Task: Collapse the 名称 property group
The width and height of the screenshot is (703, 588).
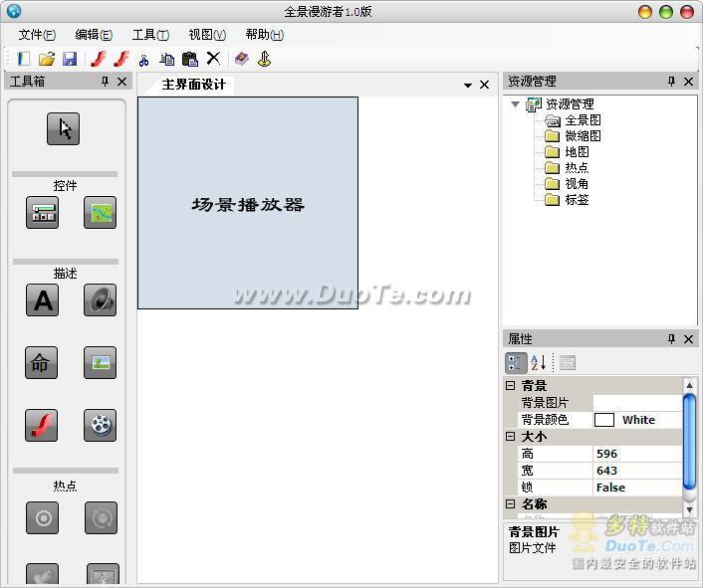Action: pyautogui.click(x=510, y=503)
